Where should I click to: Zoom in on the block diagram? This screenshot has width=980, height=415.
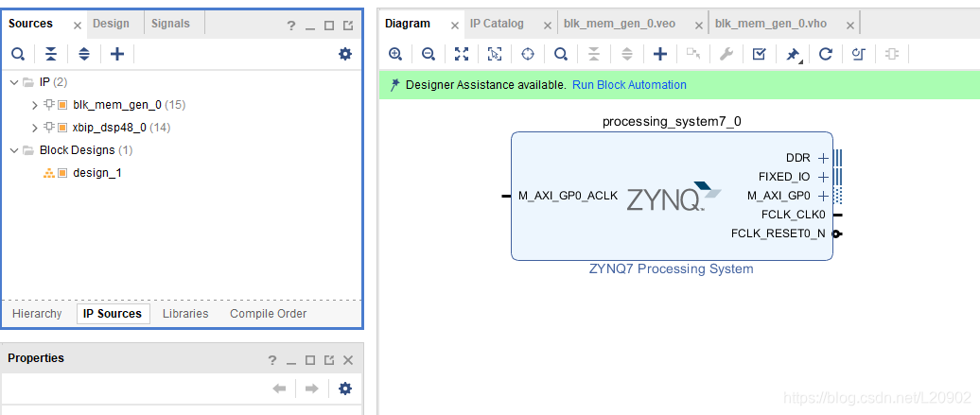[395, 55]
